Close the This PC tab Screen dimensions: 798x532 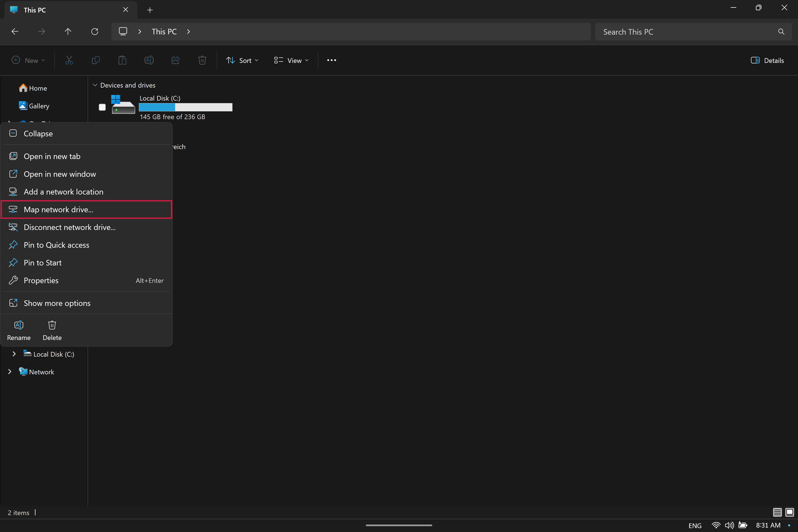126,10
